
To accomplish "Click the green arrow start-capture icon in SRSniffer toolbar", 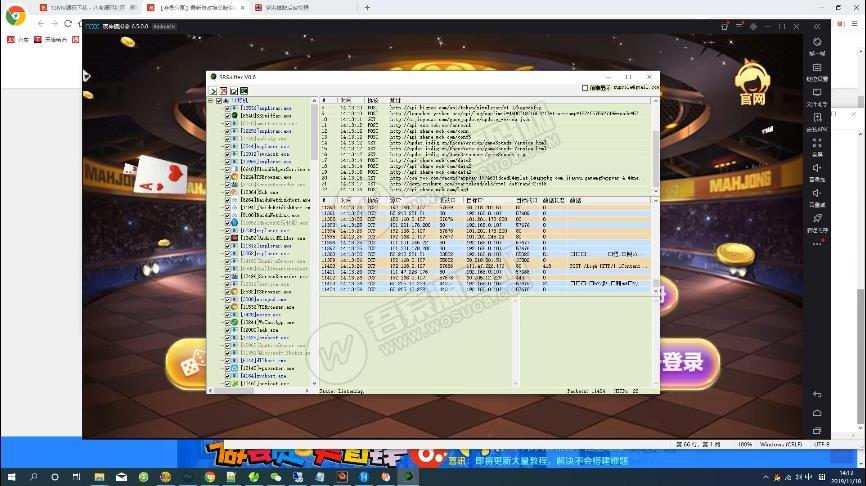I will click(214, 91).
